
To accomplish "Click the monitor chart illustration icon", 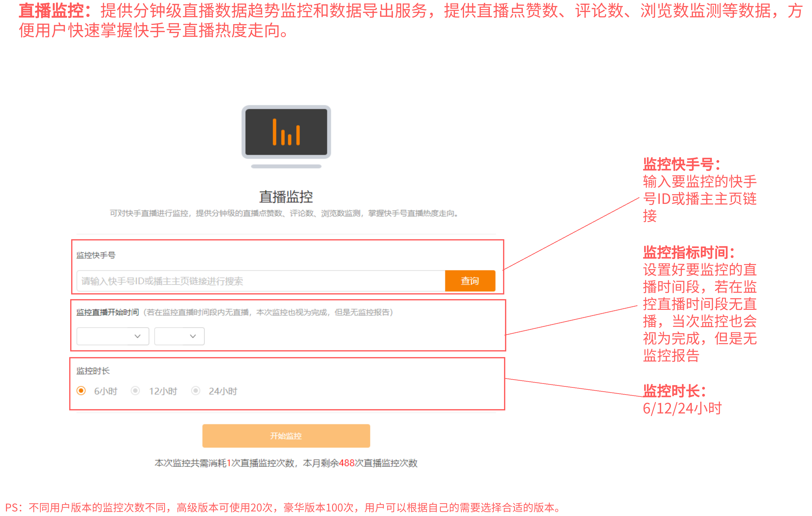I will [286, 137].
